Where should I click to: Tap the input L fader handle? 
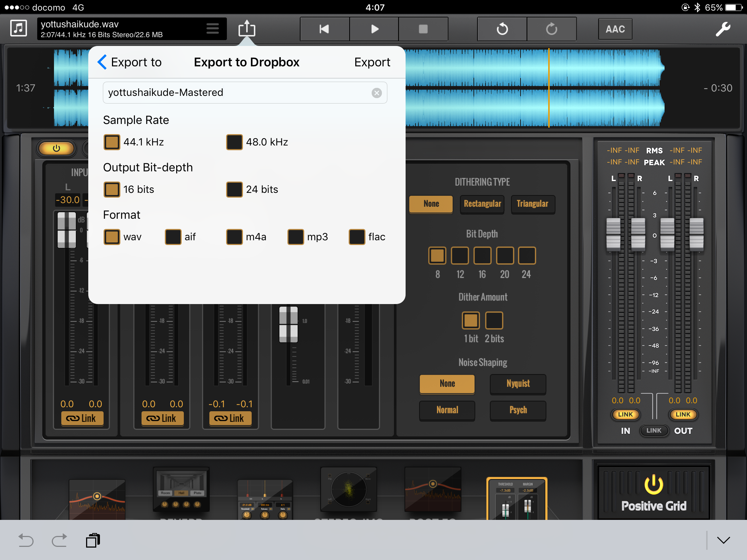tap(67, 230)
